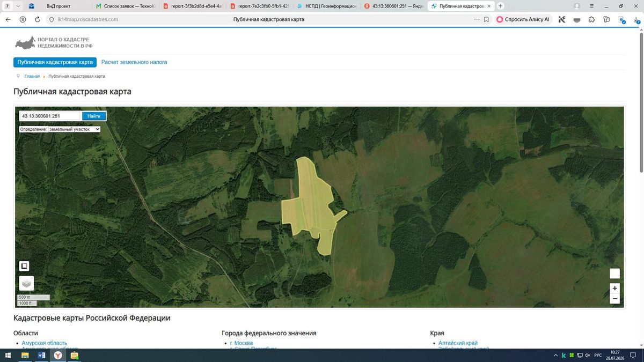Image resolution: width=644 pixels, height=362 pixels.
Task: Switch to the НСПД Геоинформационный tab
Action: click(326, 6)
